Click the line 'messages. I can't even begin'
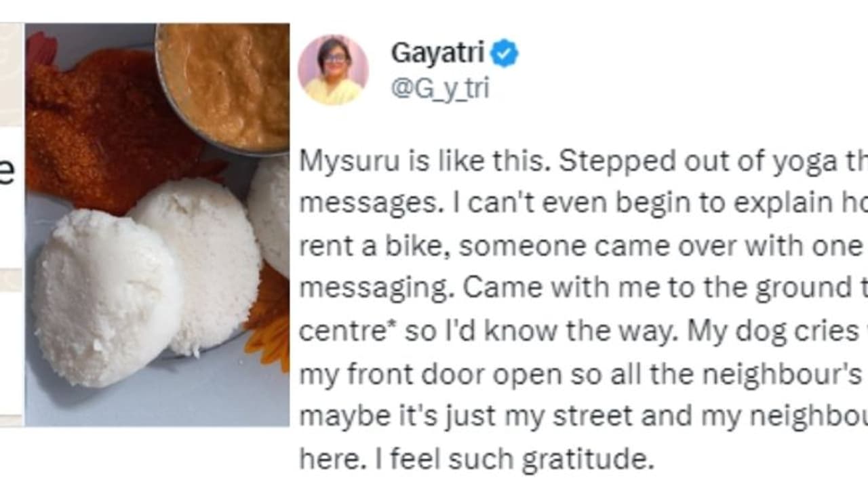The width and height of the screenshot is (868, 488). (x=583, y=204)
